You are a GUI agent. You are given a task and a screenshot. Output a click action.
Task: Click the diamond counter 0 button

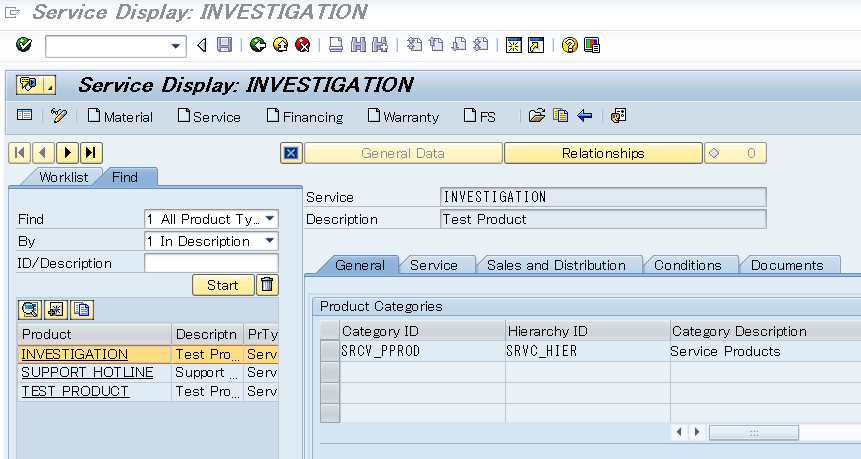point(735,153)
